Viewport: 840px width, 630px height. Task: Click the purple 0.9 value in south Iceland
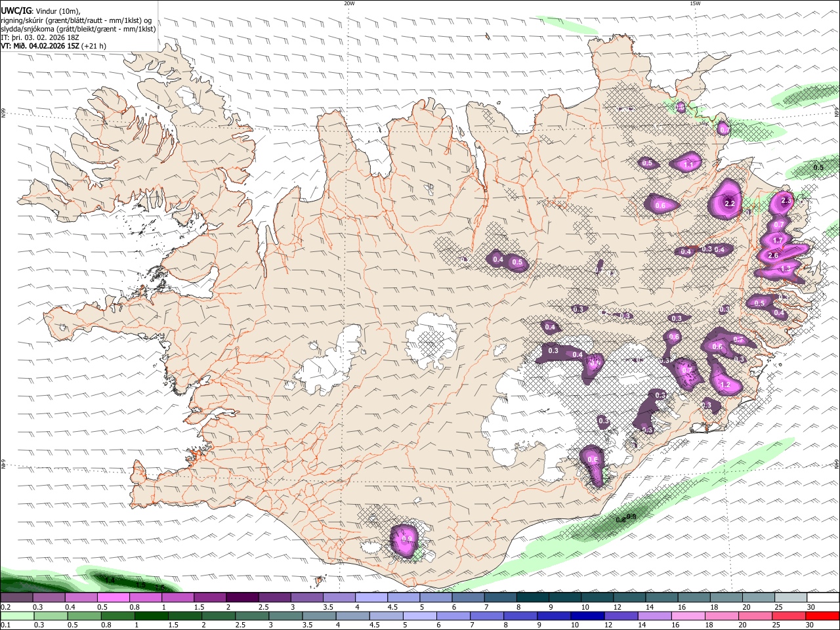point(407,539)
